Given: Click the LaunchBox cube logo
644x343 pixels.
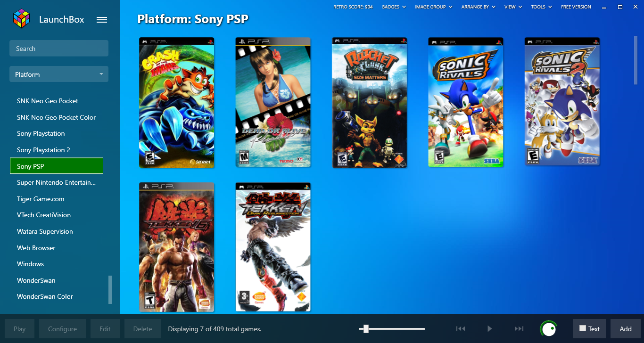Looking at the screenshot, I should (22, 19).
